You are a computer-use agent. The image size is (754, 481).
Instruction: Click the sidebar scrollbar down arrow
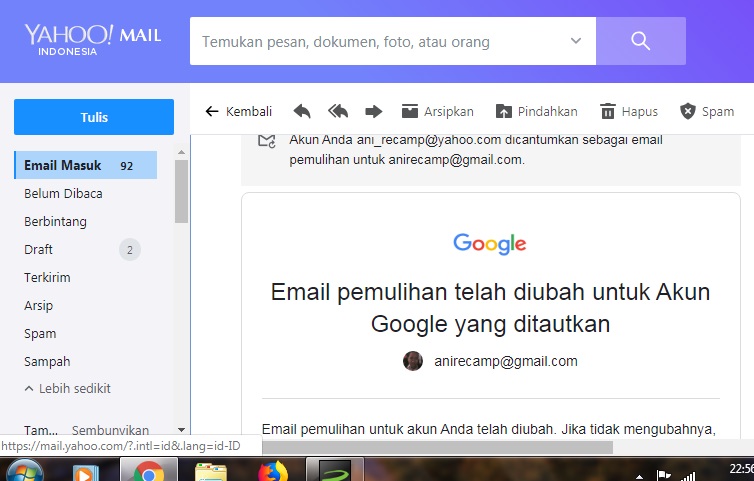tap(181, 430)
